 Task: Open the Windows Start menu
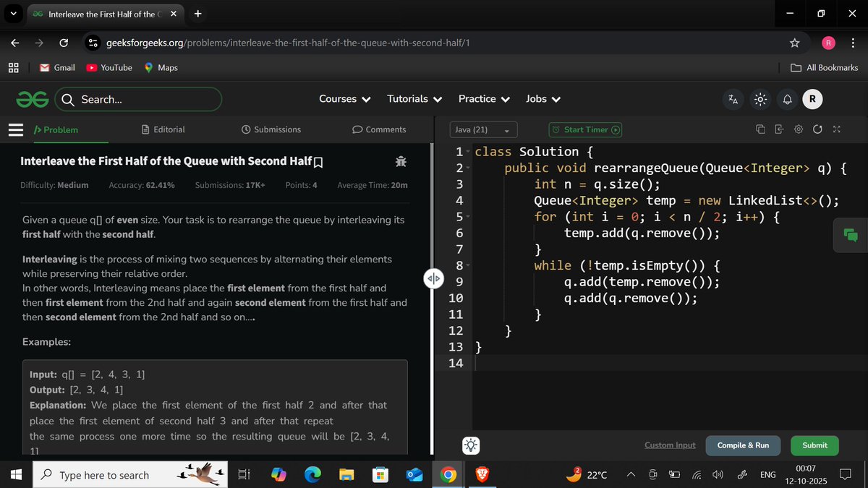point(16,475)
